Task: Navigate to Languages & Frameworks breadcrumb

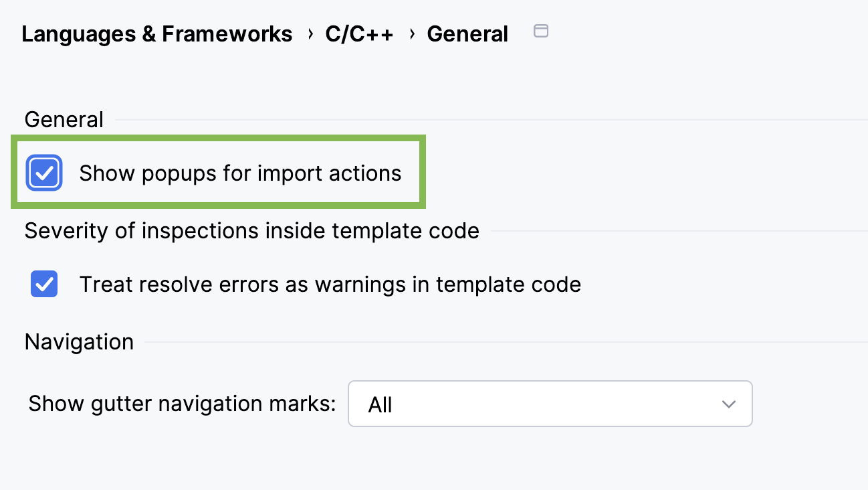Action: tap(157, 33)
